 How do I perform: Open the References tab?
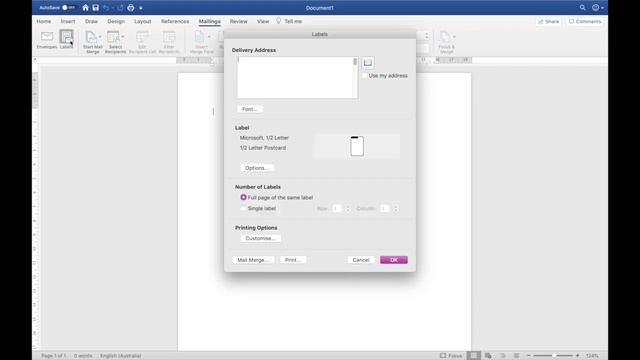coord(175,21)
